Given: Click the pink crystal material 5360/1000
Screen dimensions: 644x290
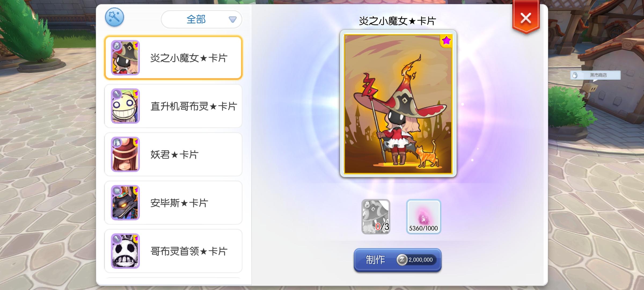Looking at the screenshot, I should point(423,217).
